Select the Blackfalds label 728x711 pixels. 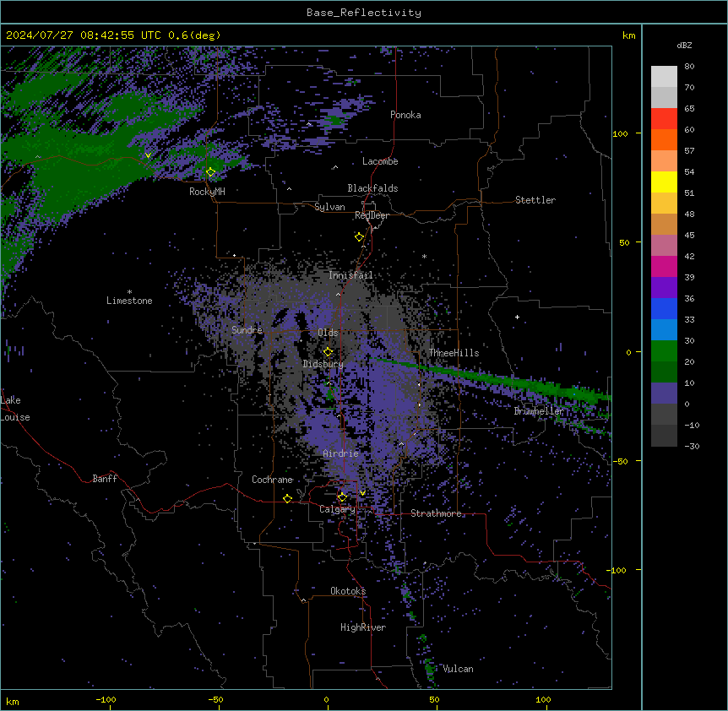click(x=372, y=188)
